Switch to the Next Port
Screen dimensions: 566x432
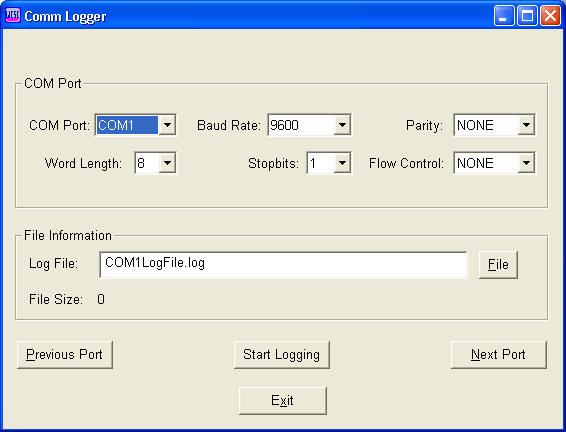(x=498, y=354)
